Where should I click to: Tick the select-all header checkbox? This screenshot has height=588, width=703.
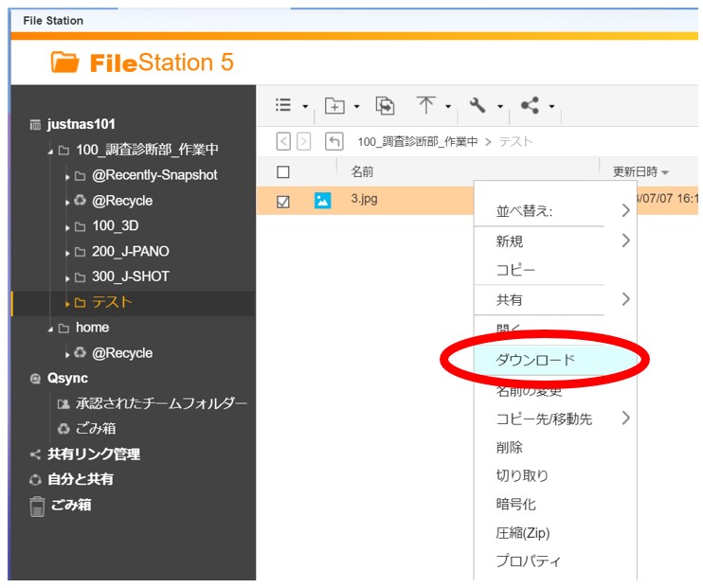coord(283,172)
